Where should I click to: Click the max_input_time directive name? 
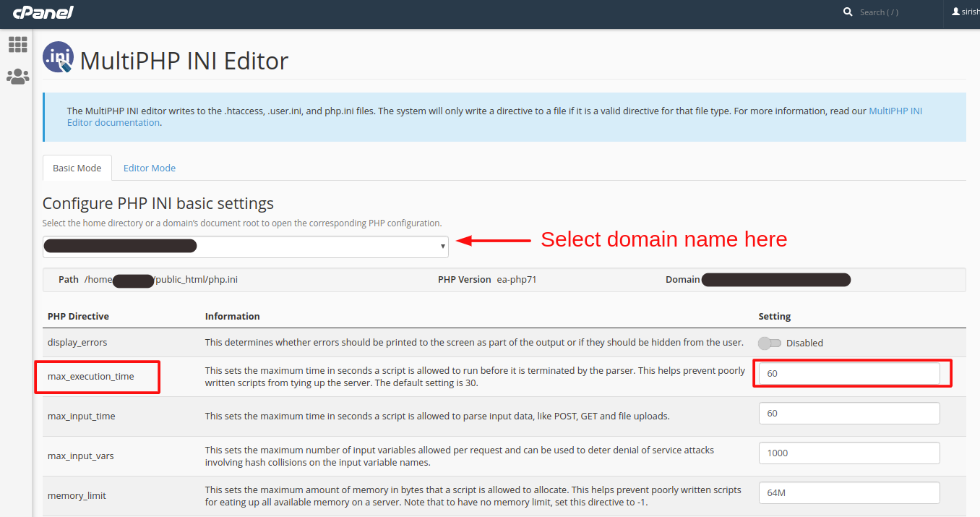point(82,416)
